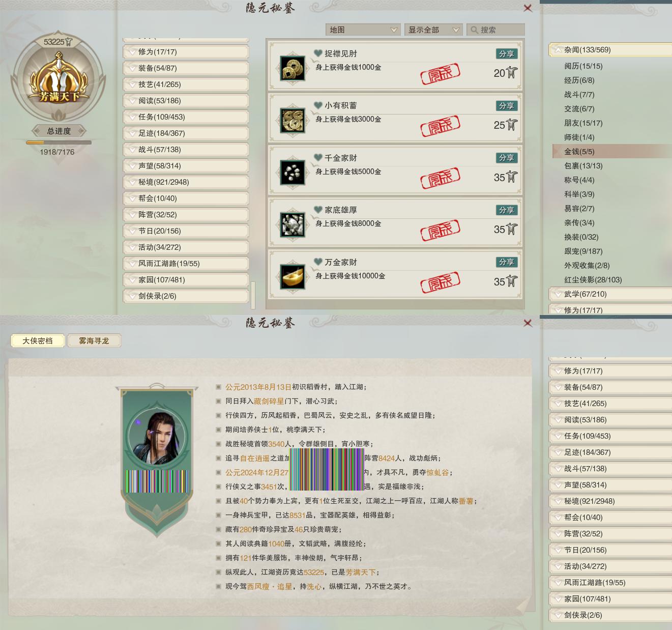Select the 大侠密档 tab
672x630 pixels.
click(38, 341)
